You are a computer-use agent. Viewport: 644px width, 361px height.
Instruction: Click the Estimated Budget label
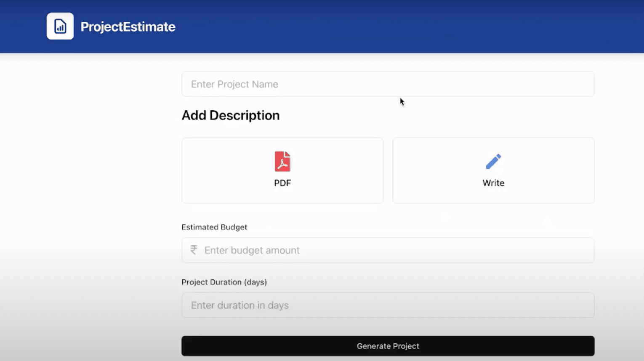pos(214,227)
